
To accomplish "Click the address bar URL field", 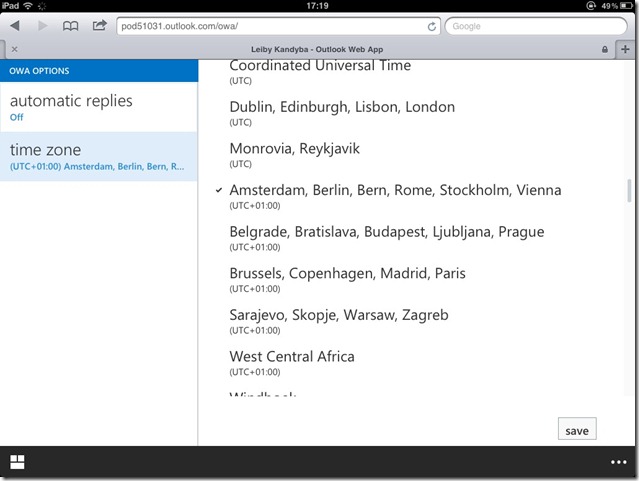I will (x=278, y=26).
